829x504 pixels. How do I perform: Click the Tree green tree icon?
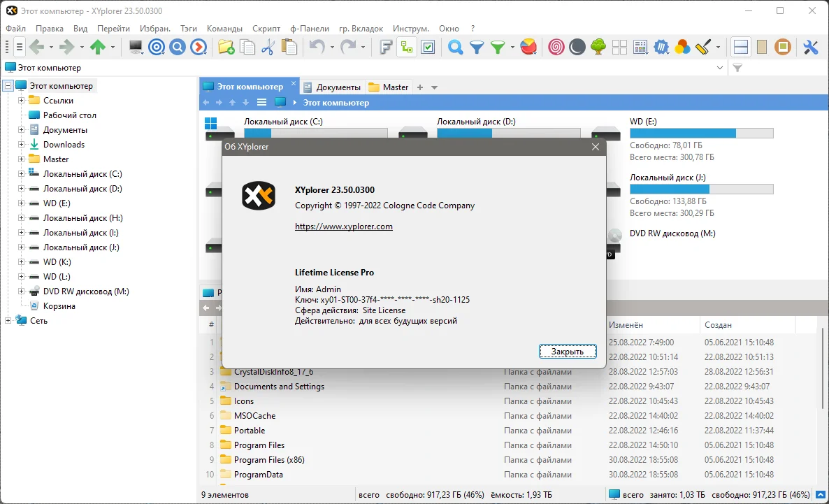(x=598, y=47)
